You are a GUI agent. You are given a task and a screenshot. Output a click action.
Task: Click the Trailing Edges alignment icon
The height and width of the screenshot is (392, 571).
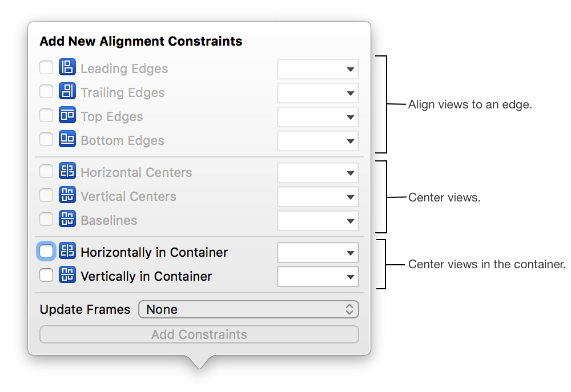click(67, 92)
